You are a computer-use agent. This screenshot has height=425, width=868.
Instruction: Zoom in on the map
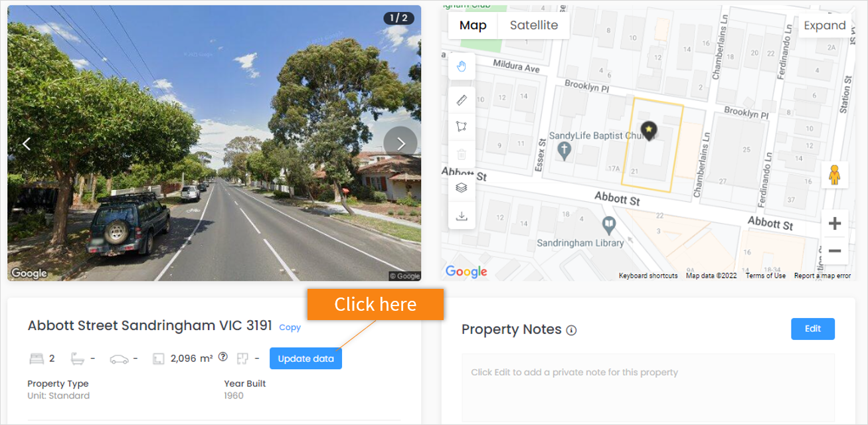(835, 224)
